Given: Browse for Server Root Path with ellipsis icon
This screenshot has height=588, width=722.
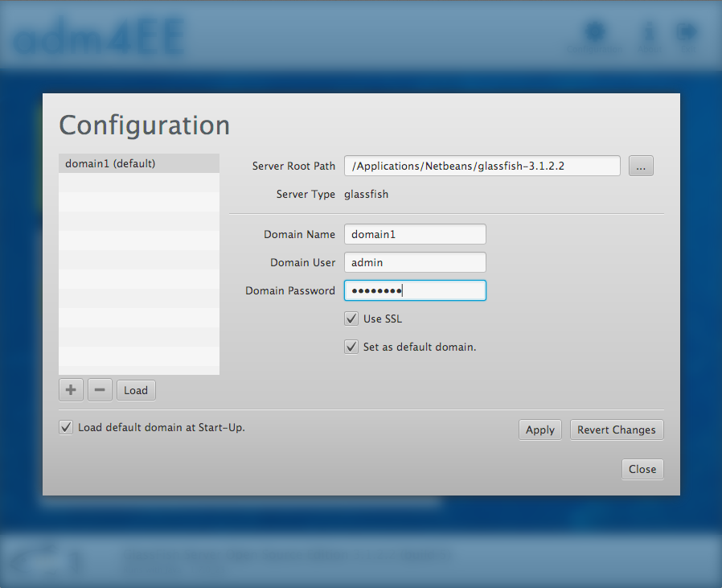Looking at the screenshot, I should pyautogui.click(x=641, y=166).
